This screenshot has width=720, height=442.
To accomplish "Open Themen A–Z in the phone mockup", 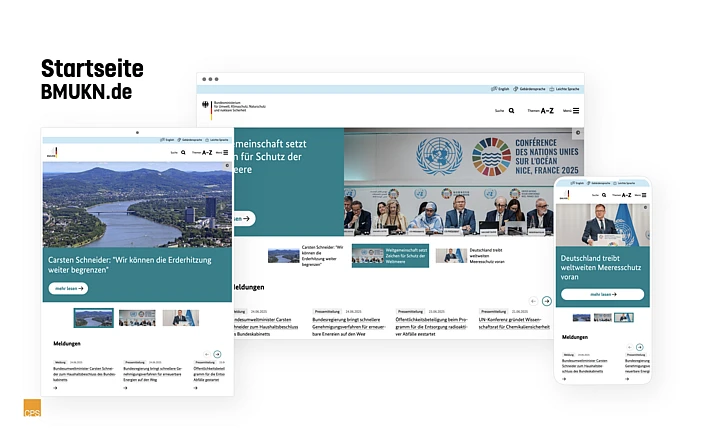I will point(622,195).
